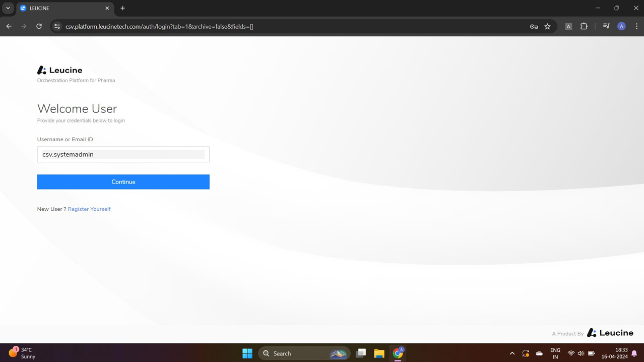The width and height of the screenshot is (644, 362).
Task: Open saved password key icon
Action: pyautogui.click(x=534, y=27)
